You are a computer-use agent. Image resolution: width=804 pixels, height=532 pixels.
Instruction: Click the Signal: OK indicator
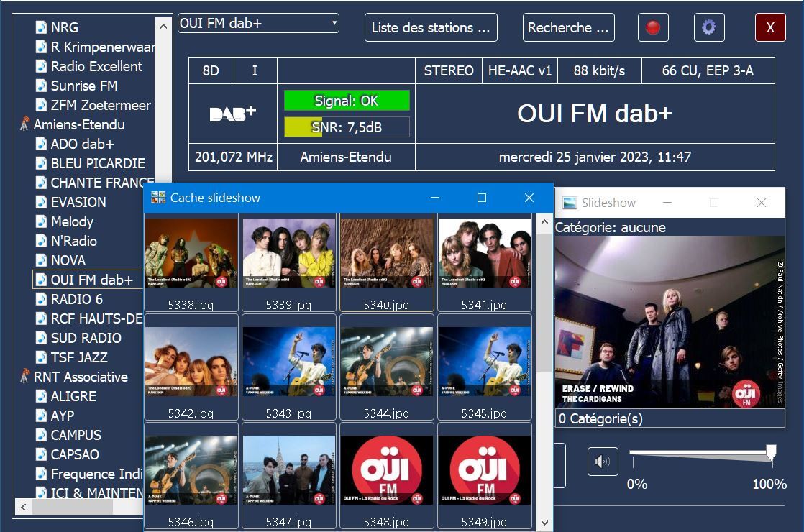[x=347, y=101]
